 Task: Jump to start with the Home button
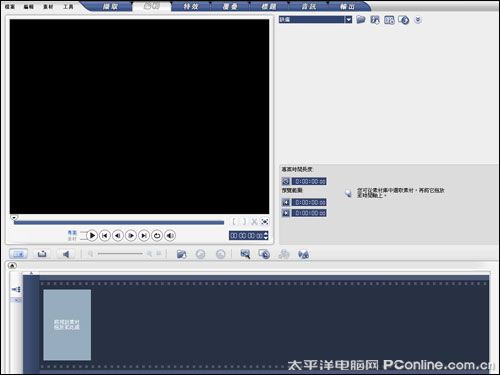(x=105, y=236)
